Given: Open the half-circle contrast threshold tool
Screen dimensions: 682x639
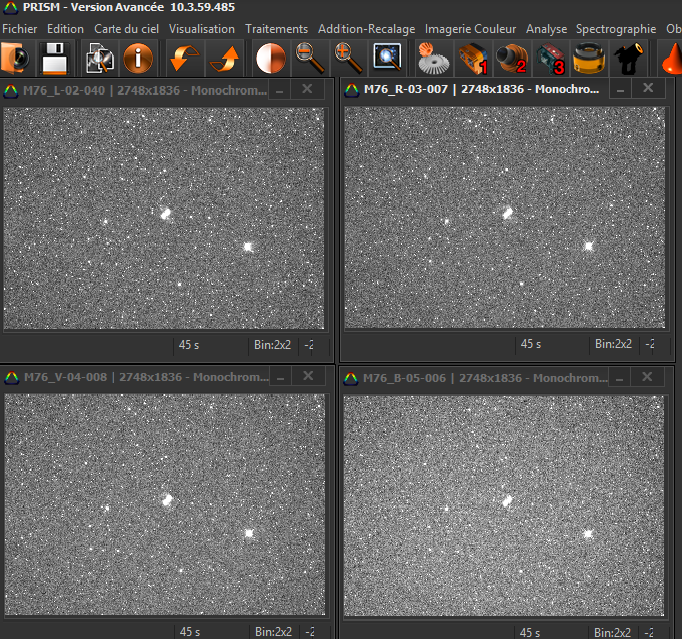Looking at the screenshot, I should 269,59.
